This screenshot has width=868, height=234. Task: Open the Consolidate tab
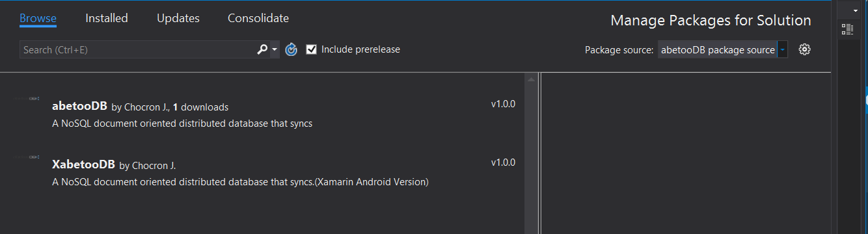(x=258, y=18)
